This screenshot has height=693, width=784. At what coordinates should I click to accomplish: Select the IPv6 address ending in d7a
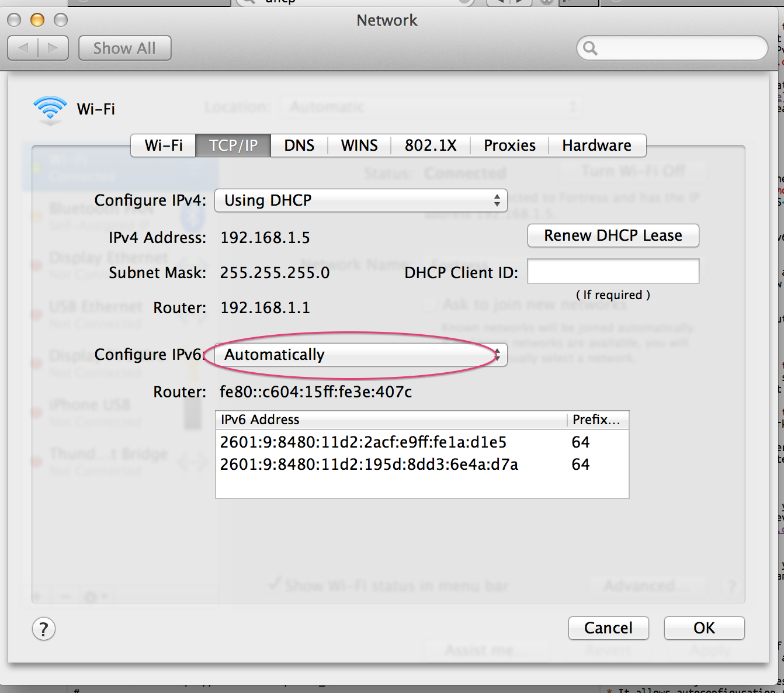pyautogui.click(x=369, y=465)
